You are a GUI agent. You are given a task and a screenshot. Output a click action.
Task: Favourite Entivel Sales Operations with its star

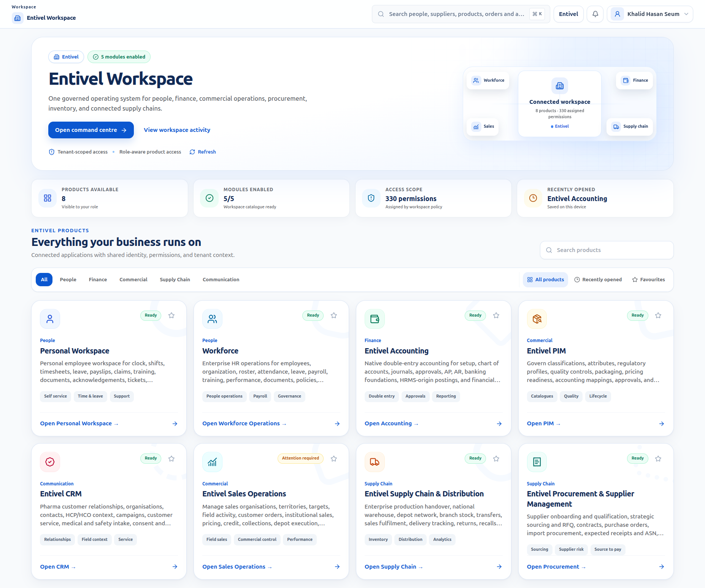[x=334, y=459]
